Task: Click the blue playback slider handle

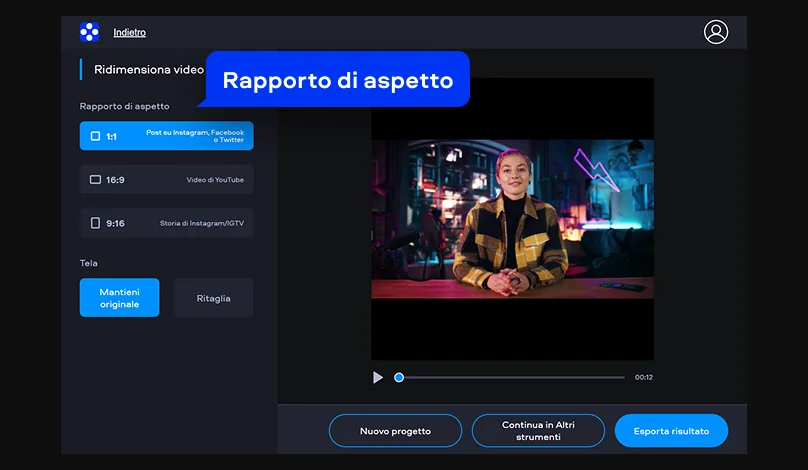Action: tap(399, 377)
